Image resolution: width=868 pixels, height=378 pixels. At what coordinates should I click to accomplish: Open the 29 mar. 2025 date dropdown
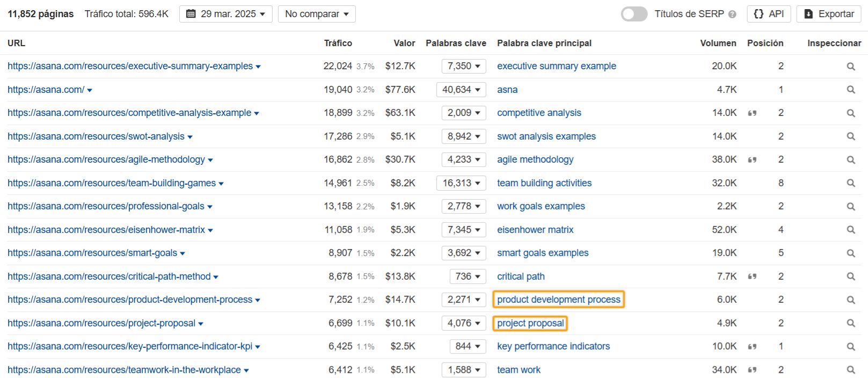pyautogui.click(x=226, y=14)
